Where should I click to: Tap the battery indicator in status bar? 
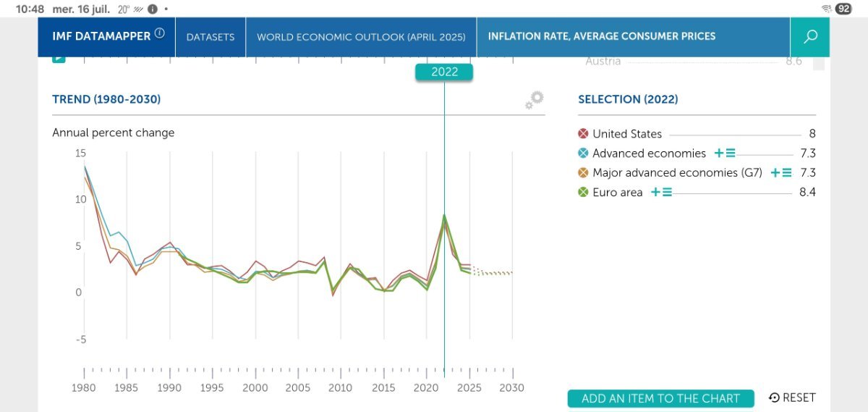(843, 9)
